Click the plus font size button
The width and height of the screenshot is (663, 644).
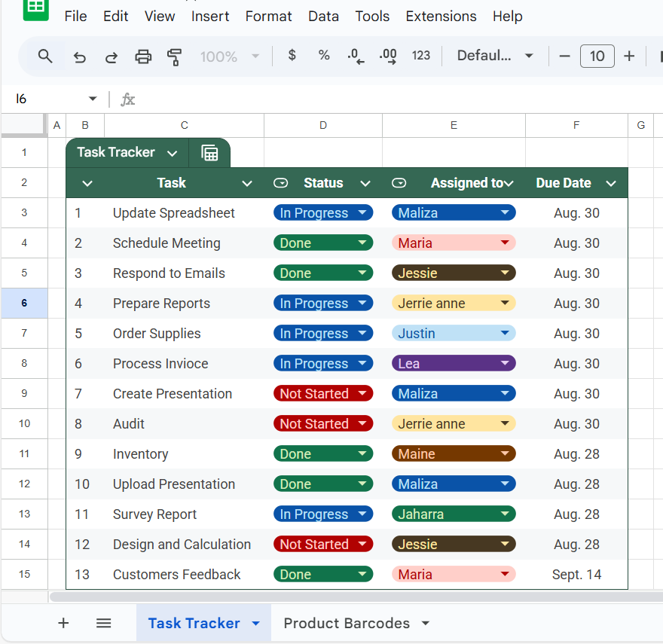[629, 56]
